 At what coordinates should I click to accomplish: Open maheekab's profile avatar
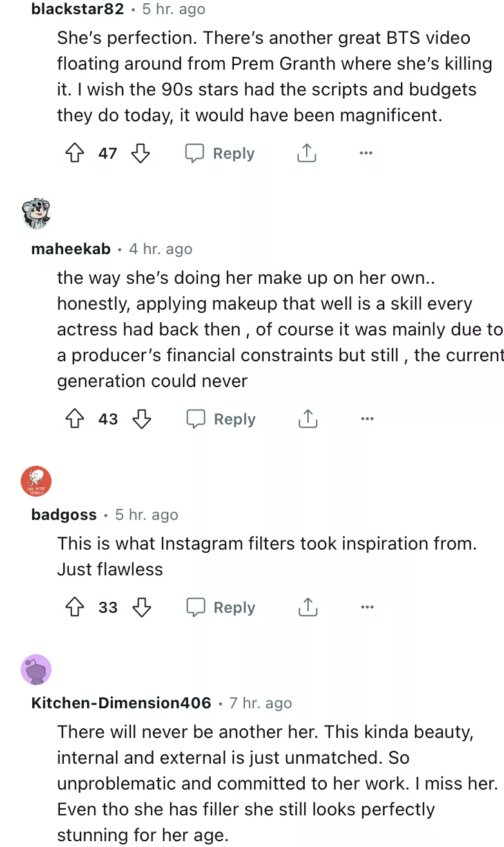pyautogui.click(x=36, y=215)
